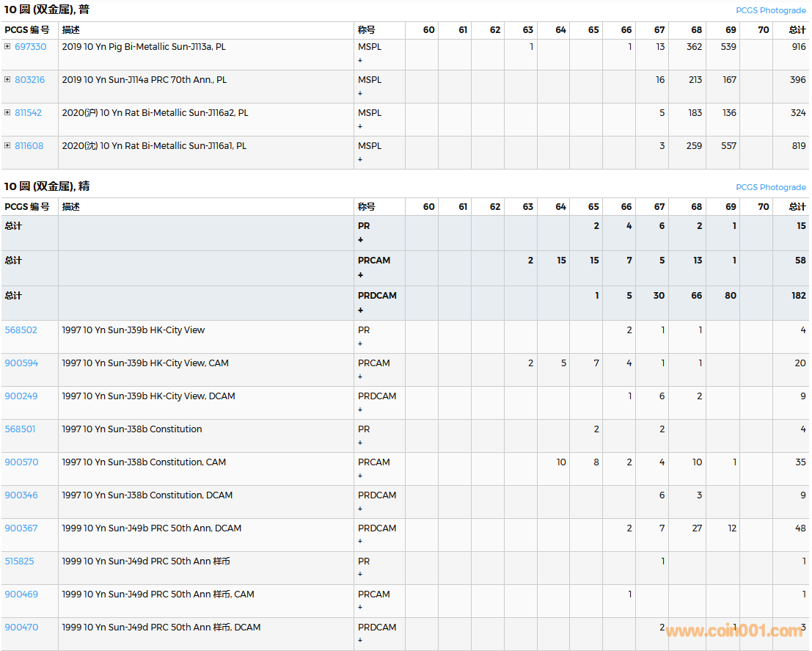
Task: Open PCGS number 568502 link
Action: click(x=21, y=330)
